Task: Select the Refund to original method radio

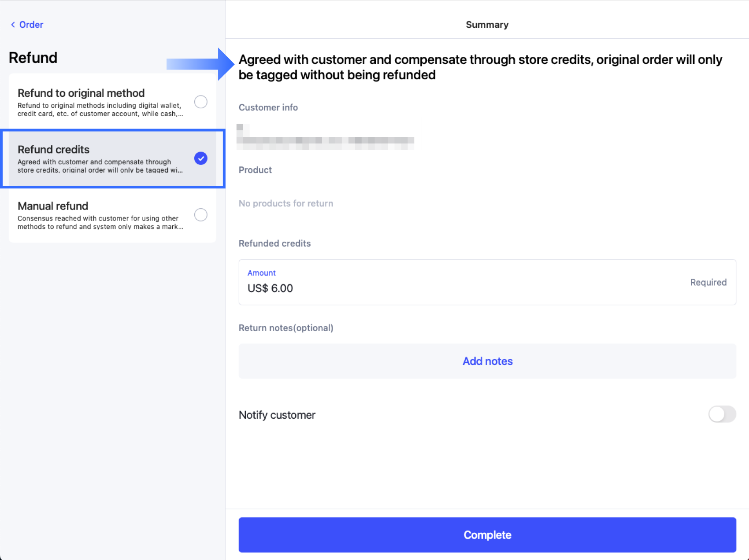Action: [201, 102]
